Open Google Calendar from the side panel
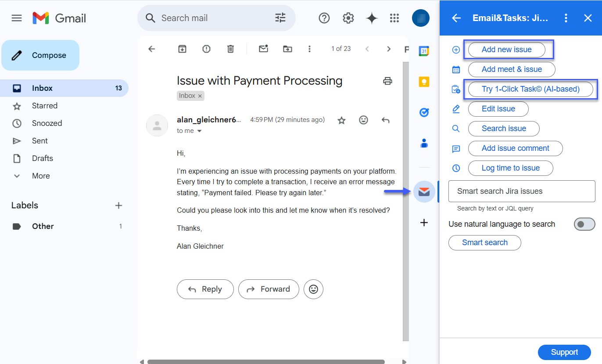 click(424, 51)
